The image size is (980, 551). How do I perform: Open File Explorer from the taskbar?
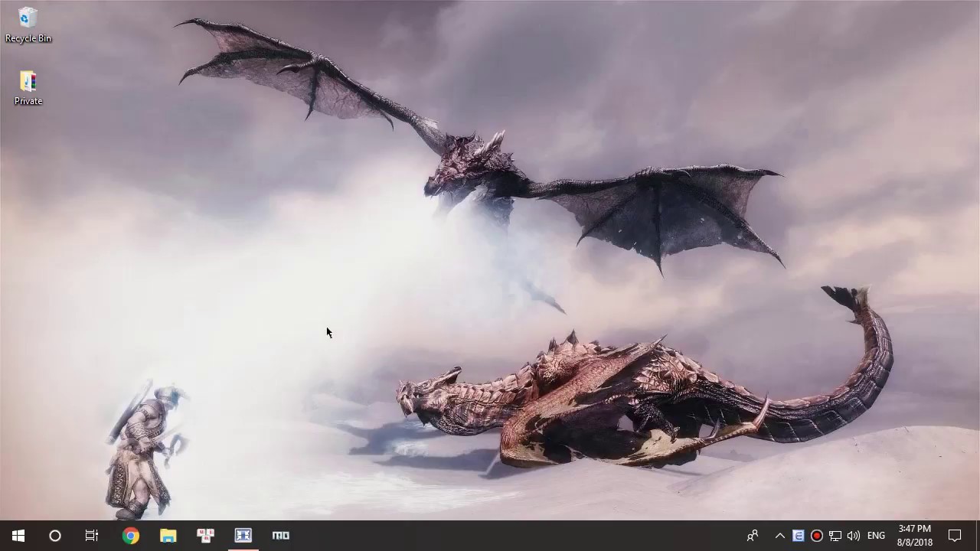click(x=168, y=536)
